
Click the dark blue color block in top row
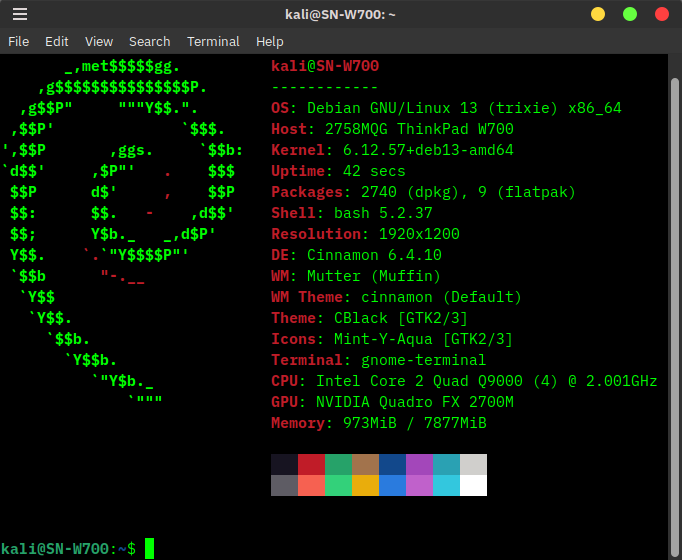click(x=392, y=464)
